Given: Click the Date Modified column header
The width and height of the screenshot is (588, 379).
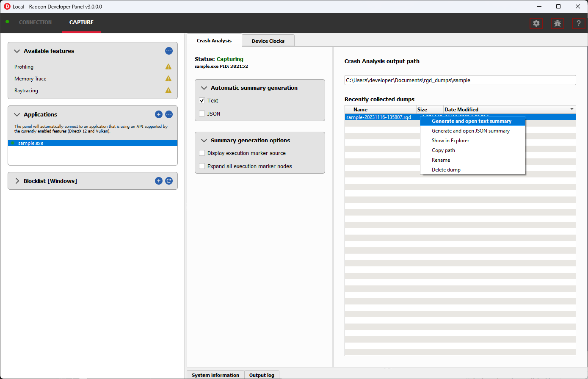Looking at the screenshot, I should coord(509,109).
